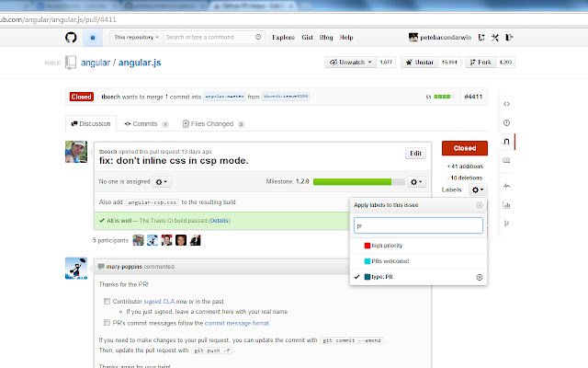The image size is (588, 368).
Task: Click the red Closed state button
Action: tap(465, 148)
